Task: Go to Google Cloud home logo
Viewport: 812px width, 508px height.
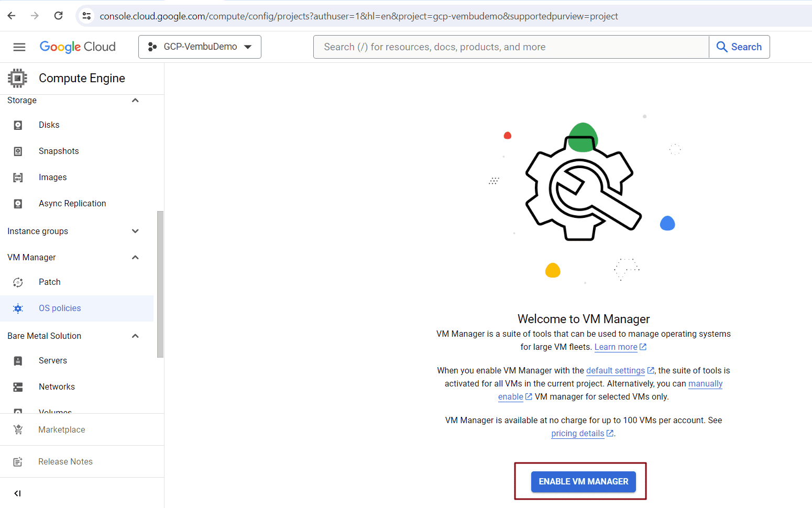Action: coord(78,47)
